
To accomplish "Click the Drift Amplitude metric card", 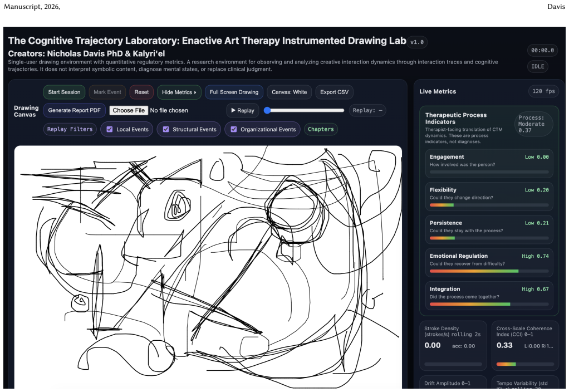I will click(453, 383).
